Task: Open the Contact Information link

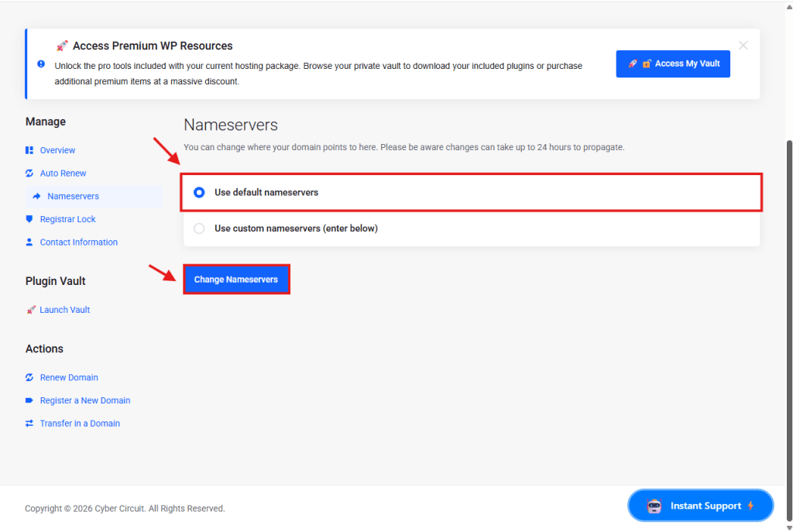Action: [x=78, y=242]
